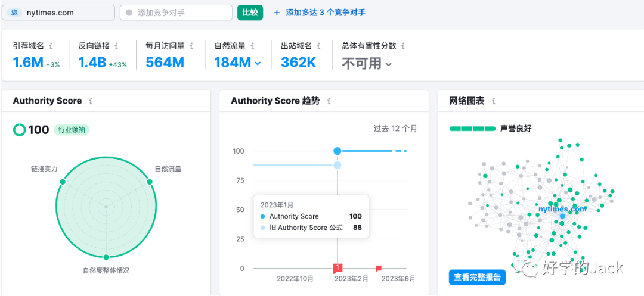Click info icon next to 引荐域名
Screen dimensions: 644x296
pos(51,46)
